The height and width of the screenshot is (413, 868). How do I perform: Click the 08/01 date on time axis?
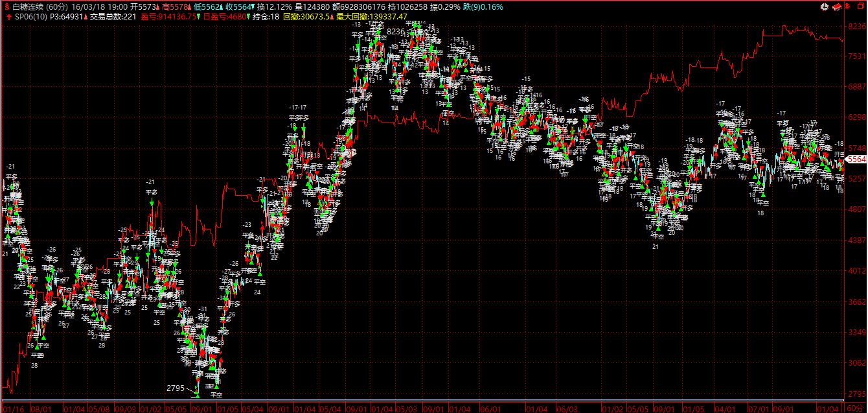pyautogui.click(x=41, y=408)
